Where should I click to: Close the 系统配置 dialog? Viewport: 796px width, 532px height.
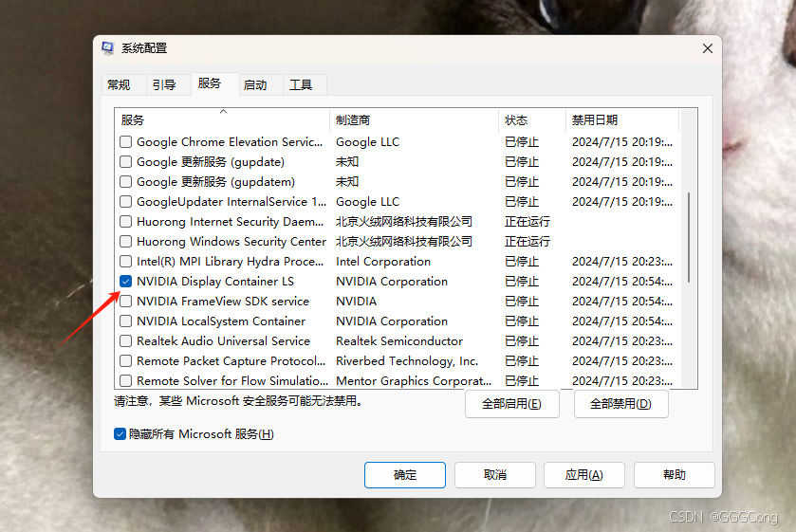[707, 48]
